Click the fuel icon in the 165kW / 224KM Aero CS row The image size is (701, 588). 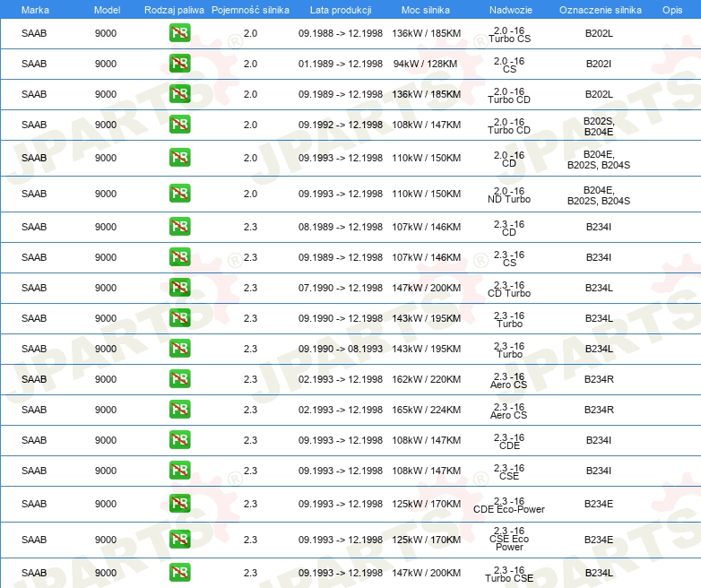[x=179, y=409]
